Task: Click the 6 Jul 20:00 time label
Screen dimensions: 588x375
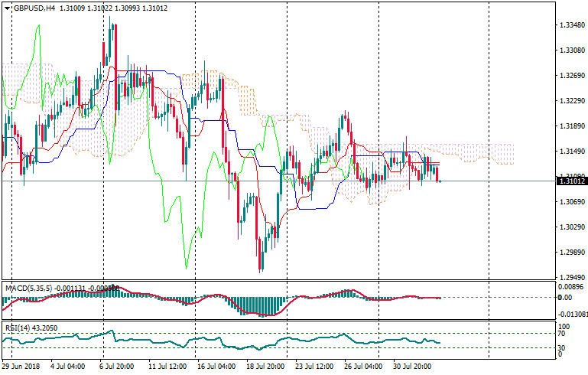Action: tap(117, 367)
